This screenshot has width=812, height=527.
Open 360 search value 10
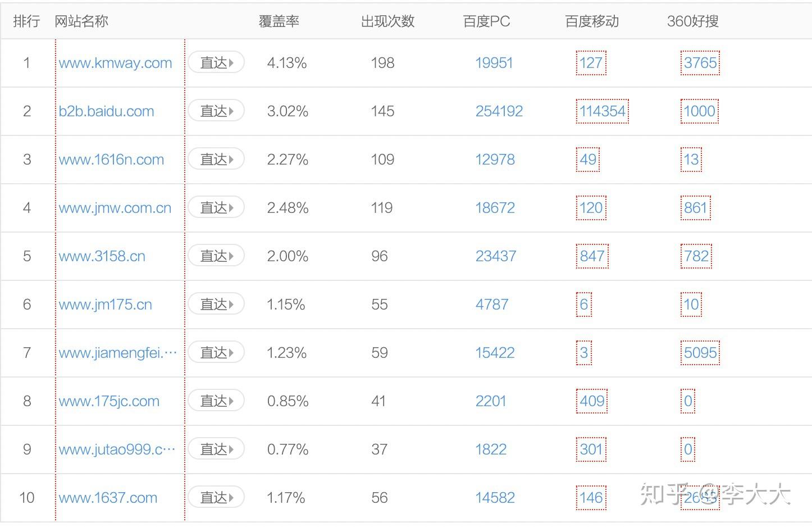[691, 305]
